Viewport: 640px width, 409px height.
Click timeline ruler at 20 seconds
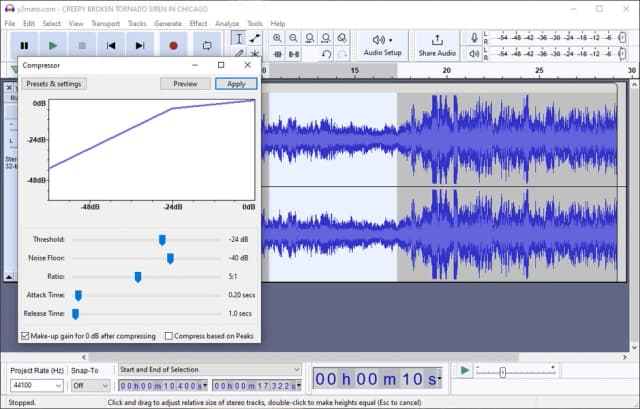tap(447, 71)
